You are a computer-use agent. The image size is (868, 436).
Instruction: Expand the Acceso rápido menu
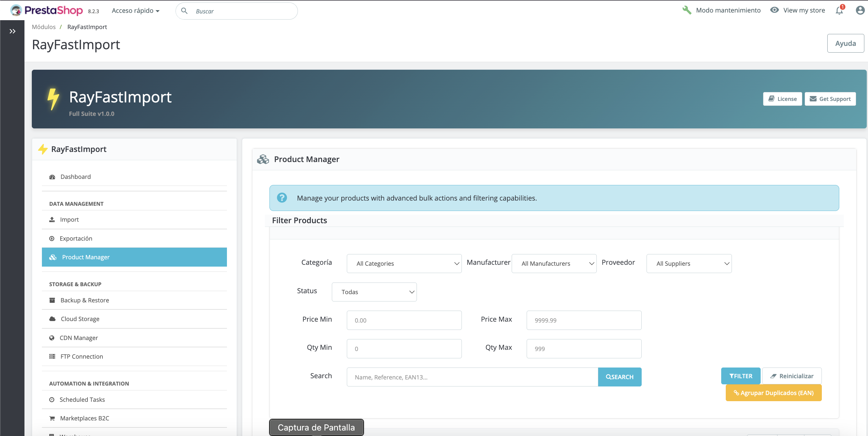tap(135, 10)
